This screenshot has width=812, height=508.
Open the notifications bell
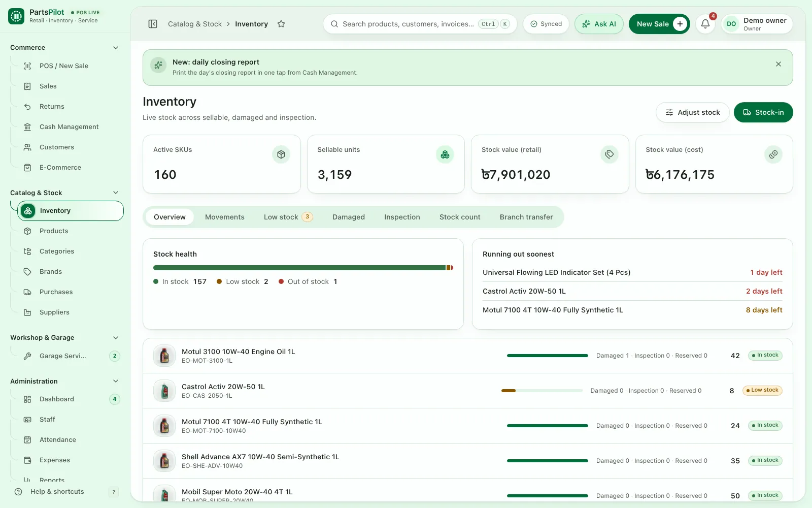tap(705, 24)
